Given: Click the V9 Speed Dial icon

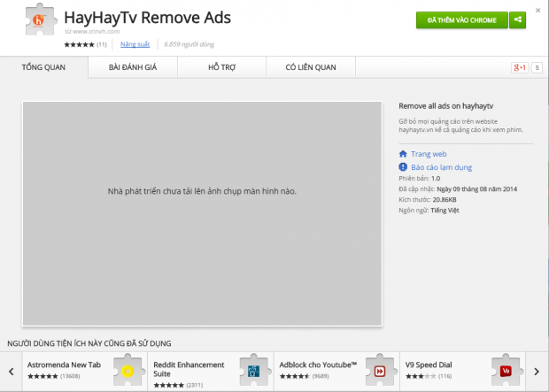Looking at the screenshot, I should (x=506, y=371).
